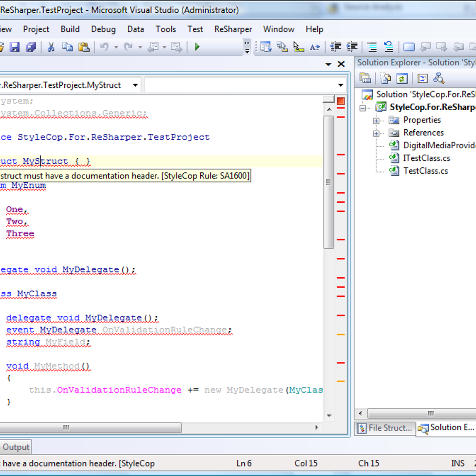Select ITestClass.cs in Solution Explorer
The height and width of the screenshot is (476, 476).
(x=427, y=158)
